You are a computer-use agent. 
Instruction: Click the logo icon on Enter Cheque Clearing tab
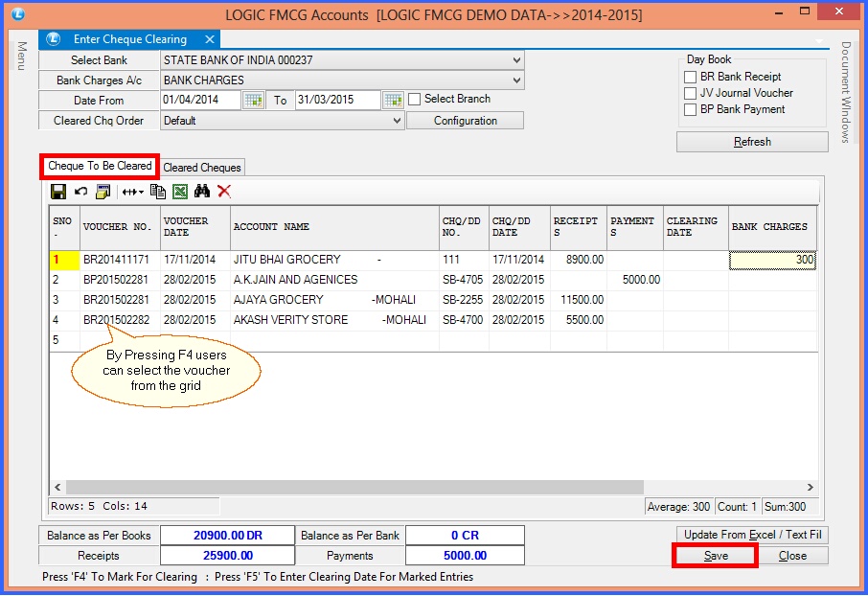point(53,38)
